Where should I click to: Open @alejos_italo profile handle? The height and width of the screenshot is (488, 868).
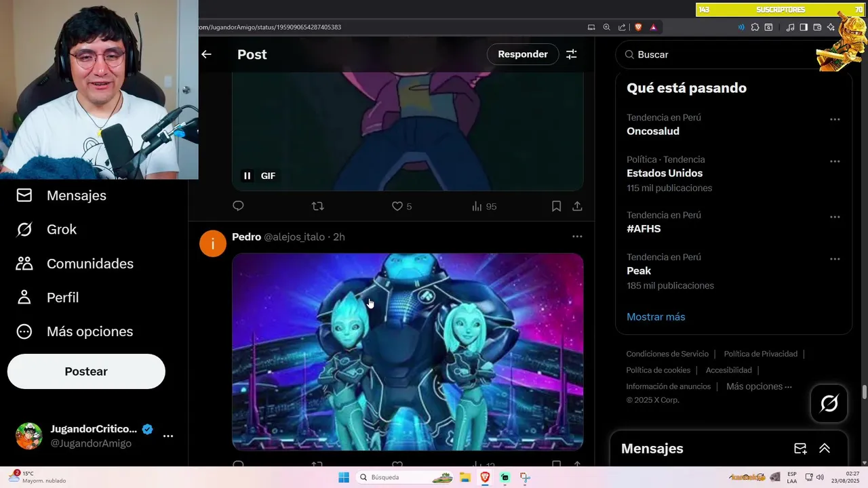click(x=294, y=237)
